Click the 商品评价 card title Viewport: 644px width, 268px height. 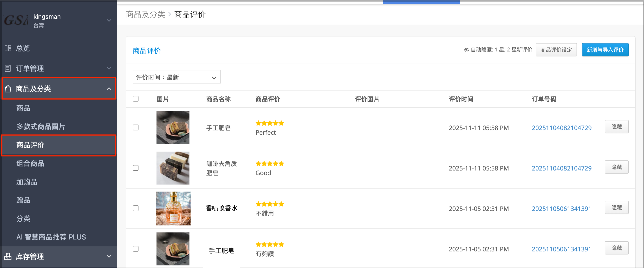147,51
